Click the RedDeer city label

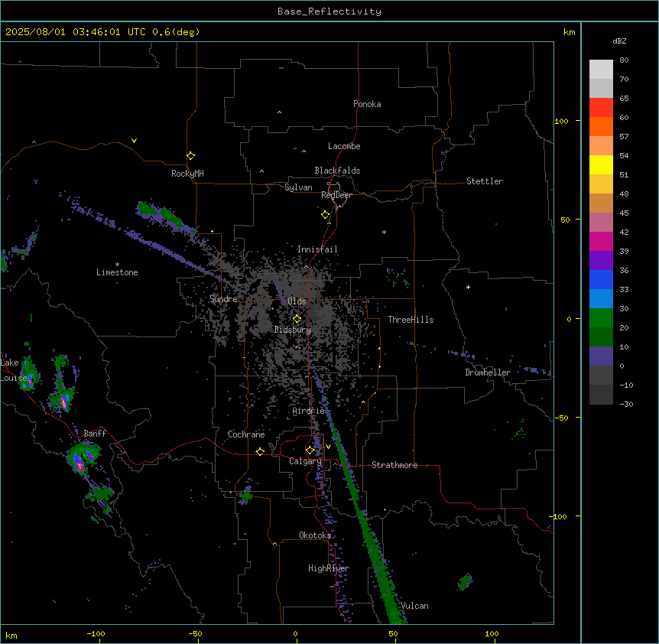point(336,195)
